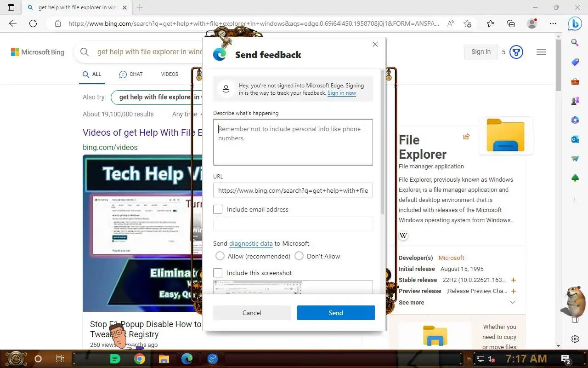
Task: Add a sidebar app with plus icon
Action: click(575, 199)
